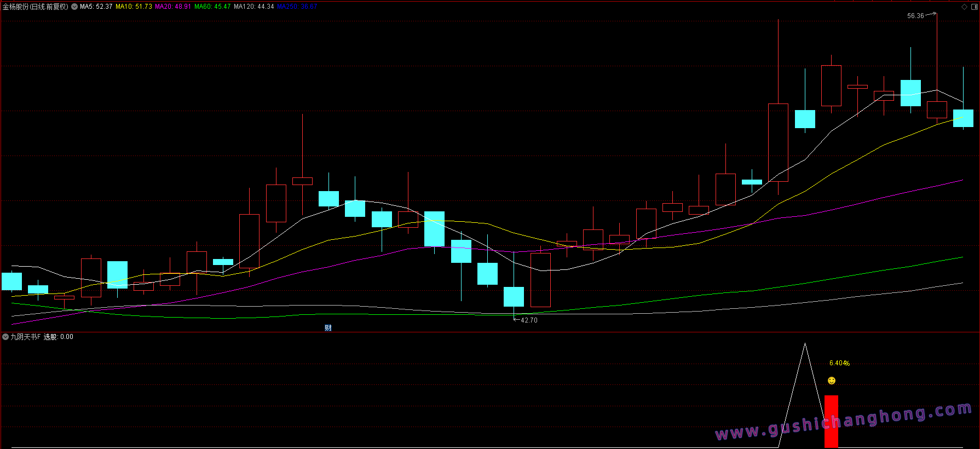Click the 42.70 low price marker
Image resolution: width=980 pixels, height=449 pixels.
(529, 320)
